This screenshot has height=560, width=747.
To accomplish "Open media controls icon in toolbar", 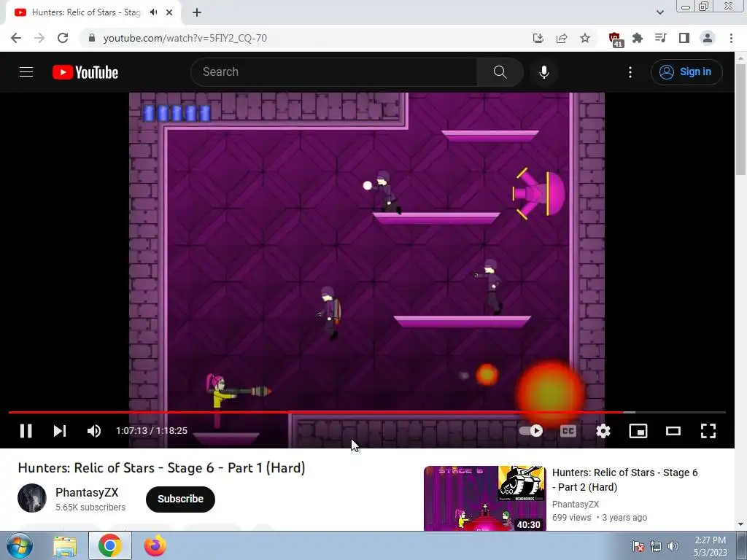I will tap(661, 38).
